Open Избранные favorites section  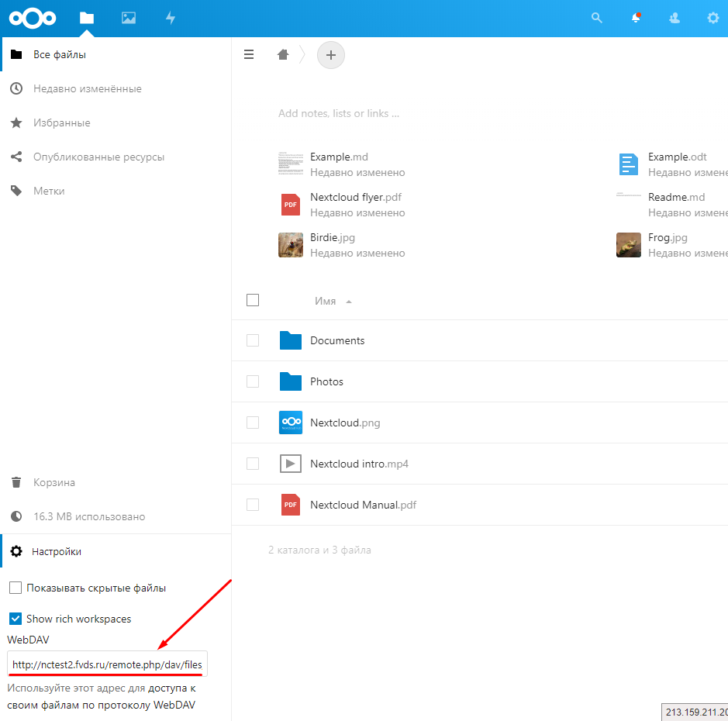tap(116, 122)
